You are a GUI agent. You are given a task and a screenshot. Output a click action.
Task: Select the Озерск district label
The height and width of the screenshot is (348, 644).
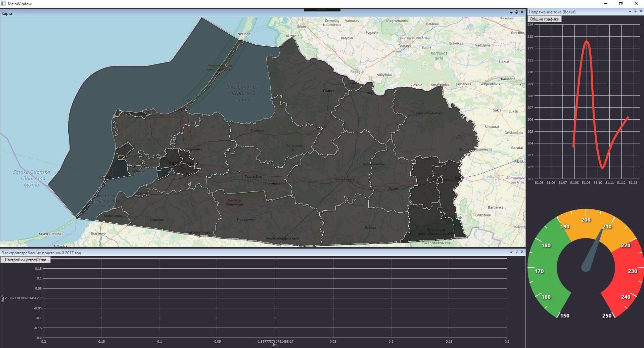pyautogui.click(x=370, y=228)
